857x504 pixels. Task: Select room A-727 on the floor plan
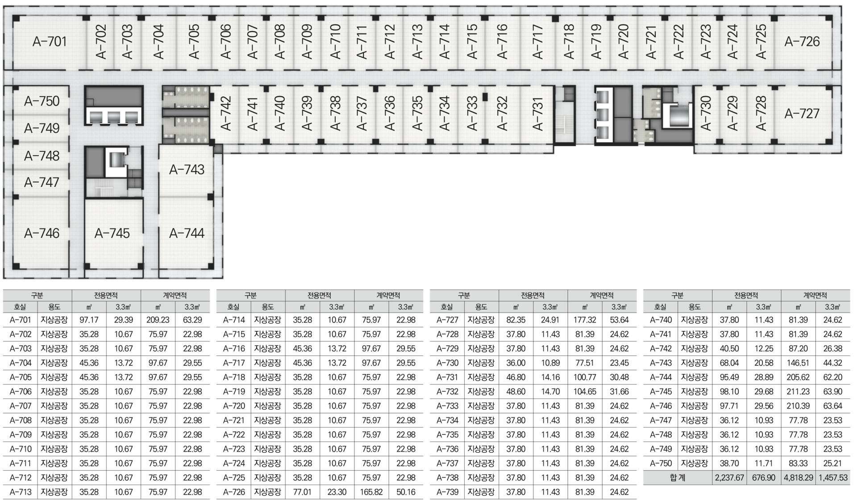click(802, 113)
